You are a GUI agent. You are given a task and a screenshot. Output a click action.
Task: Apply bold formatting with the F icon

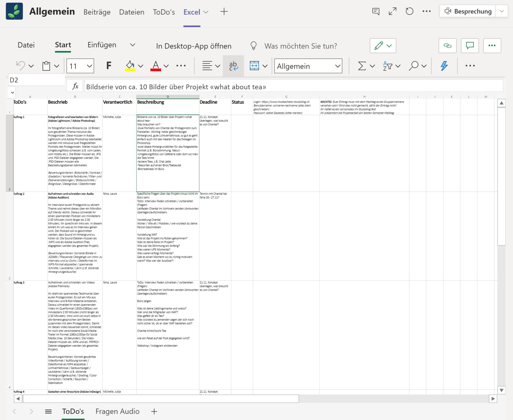108,66
